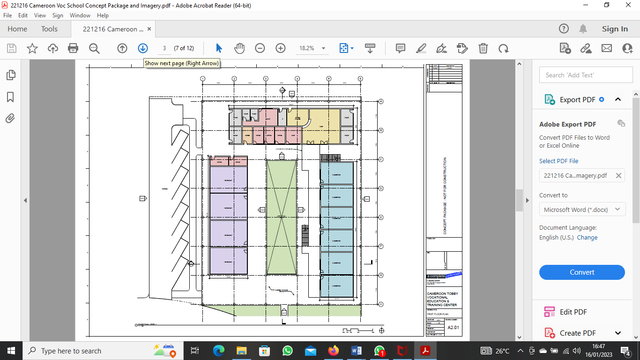The height and width of the screenshot is (360, 640).
Task: Zoom out with minus icon
Action: (x=260, y=48)
